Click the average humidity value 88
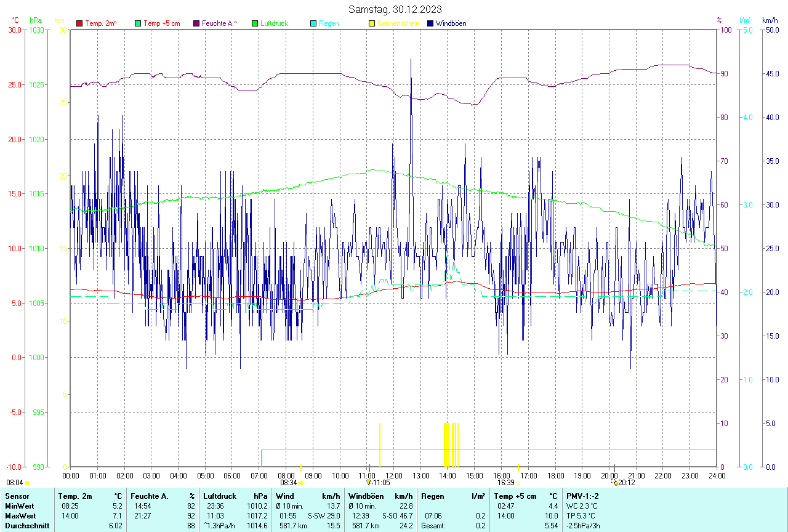Viewport: 788px width, 532px height. (x=191, y=526)
